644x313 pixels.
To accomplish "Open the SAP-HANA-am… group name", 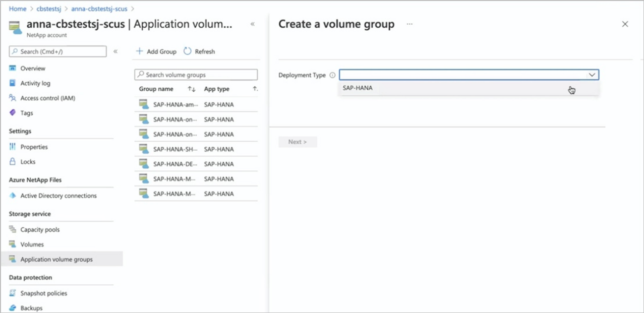I will click(x=175, y=105).
